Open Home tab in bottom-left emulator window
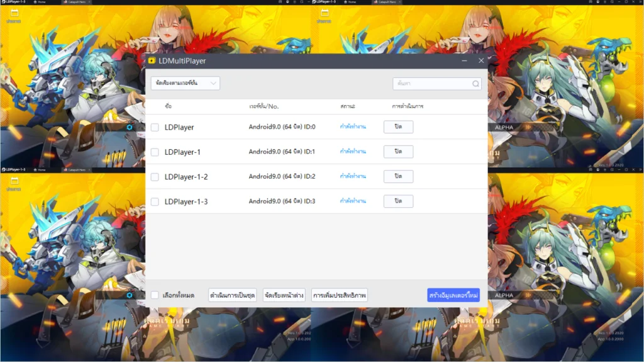This screenshot has width=644, height=362. [40, 169]
